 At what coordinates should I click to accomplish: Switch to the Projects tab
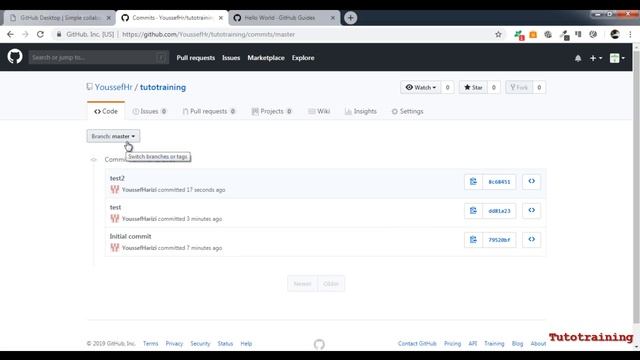pos(271,111)
